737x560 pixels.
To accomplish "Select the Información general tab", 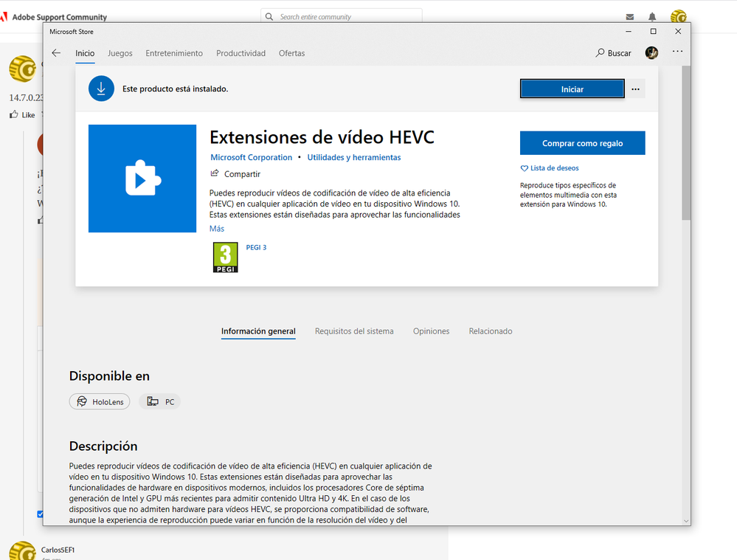I will click(258, 331).
